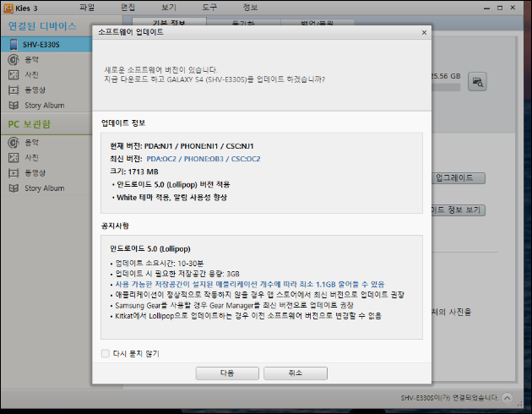Image resolution: width=532 pixels, height=414 pixels.
Task: Expand status bar with the up-arrow icon
Action: 508,398
